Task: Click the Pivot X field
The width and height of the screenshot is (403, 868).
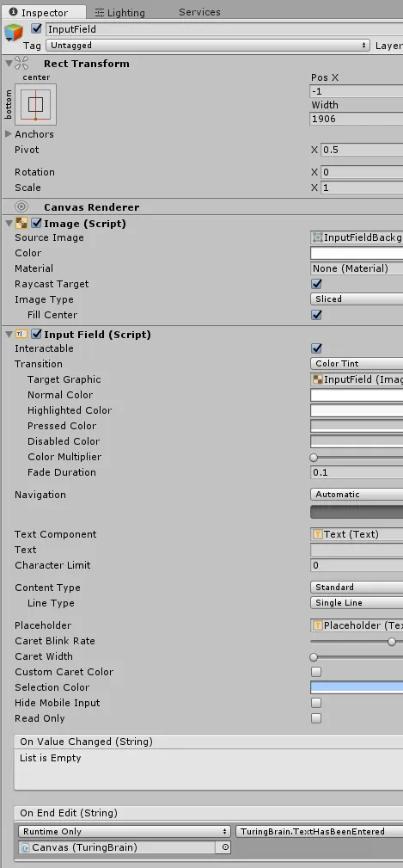Action: pyautogui.click(x=362, y=150)
